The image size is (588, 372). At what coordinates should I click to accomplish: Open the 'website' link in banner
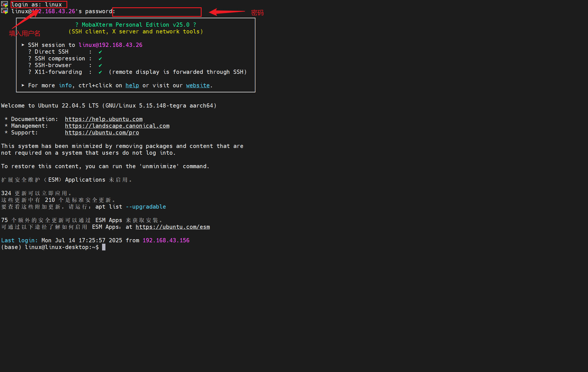pos(198,85)
